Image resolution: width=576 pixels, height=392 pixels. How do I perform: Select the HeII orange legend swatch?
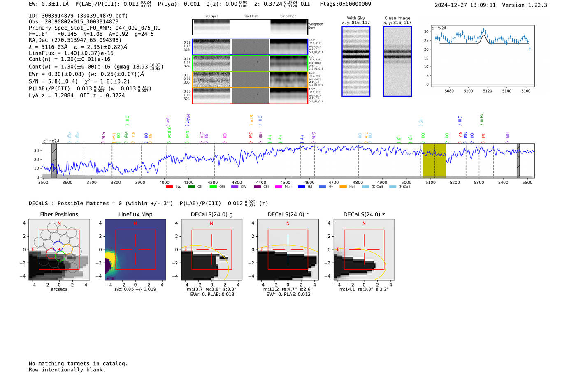click(x=343, y=187)
